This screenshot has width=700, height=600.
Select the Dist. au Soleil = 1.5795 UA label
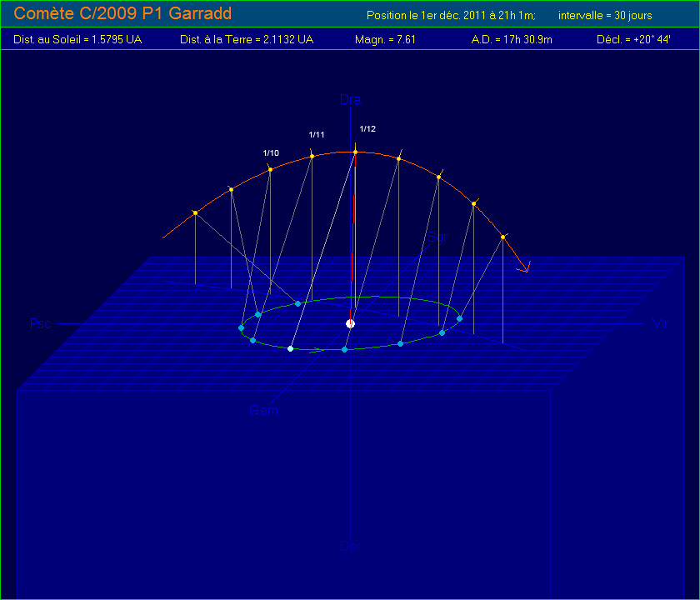[77, 38]
